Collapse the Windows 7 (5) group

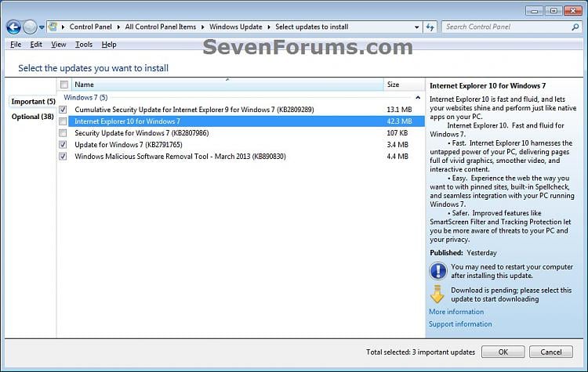(x=418, y=98)
